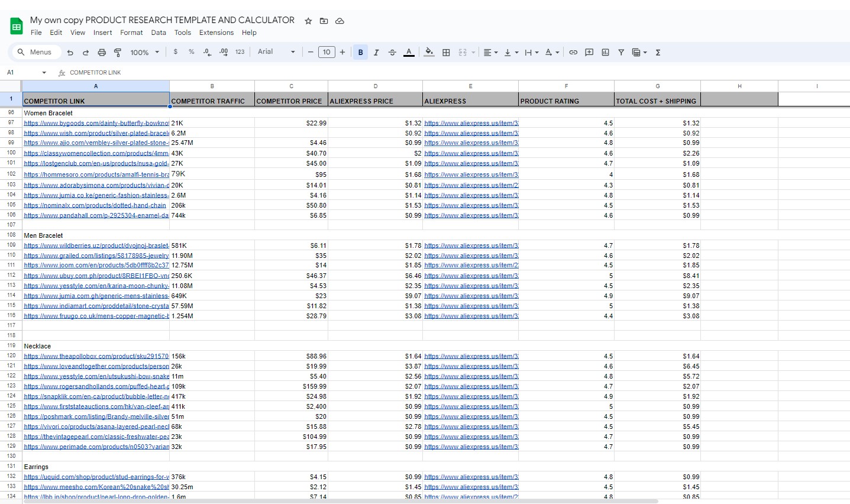Toggle bold formatting
Viewport: 850px width, 504px height.
360,52
